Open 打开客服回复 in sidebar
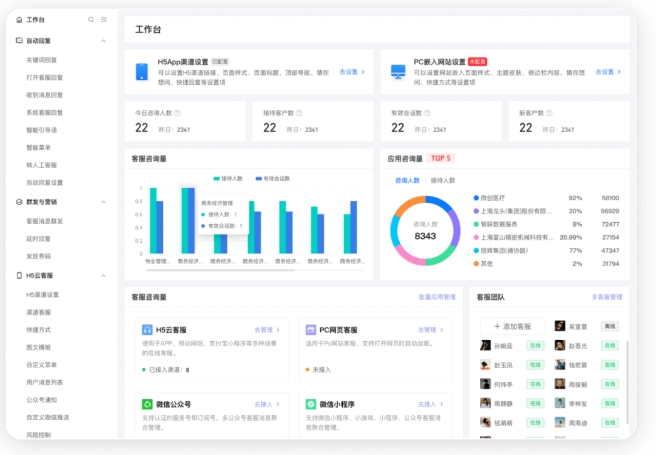The image size is (656, 455). coord(44,78)
